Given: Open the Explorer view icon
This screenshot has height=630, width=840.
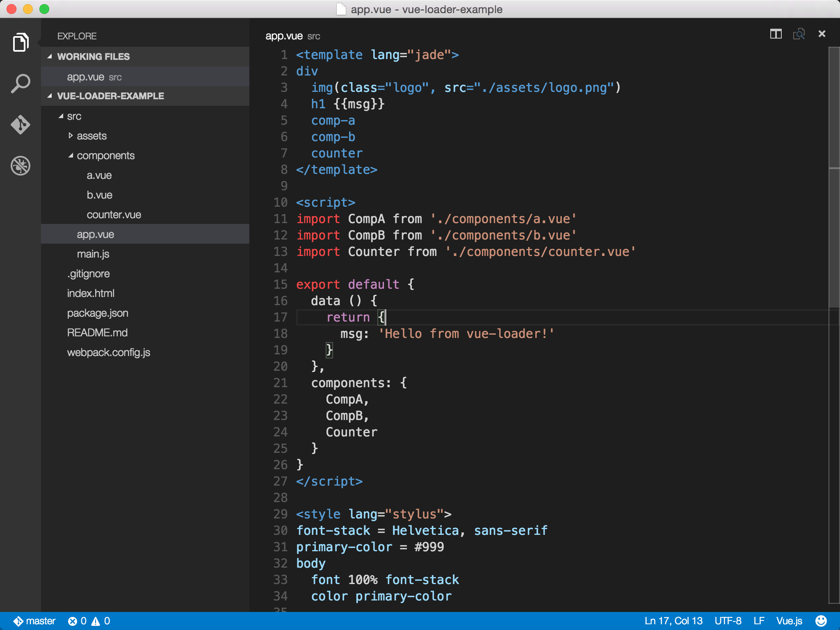Looking at the screenshot, I should 21,42.
